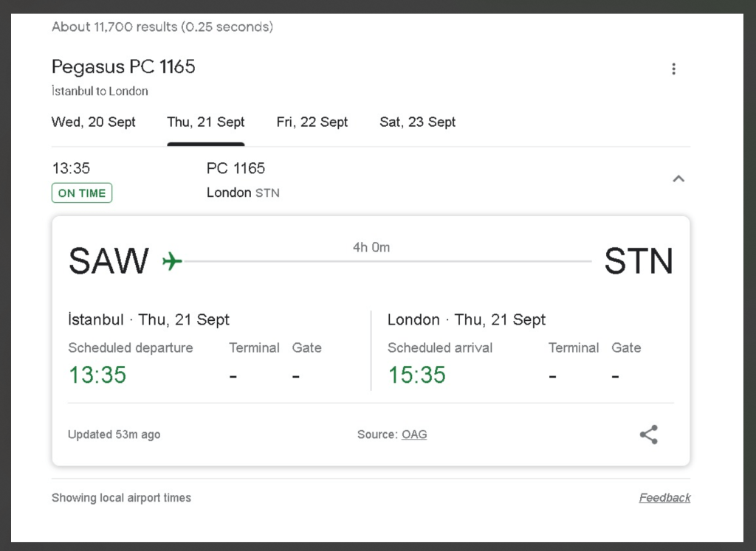The image size is (756, 551).
Task: Click the share icon in flight card
Action: [649, 434]
